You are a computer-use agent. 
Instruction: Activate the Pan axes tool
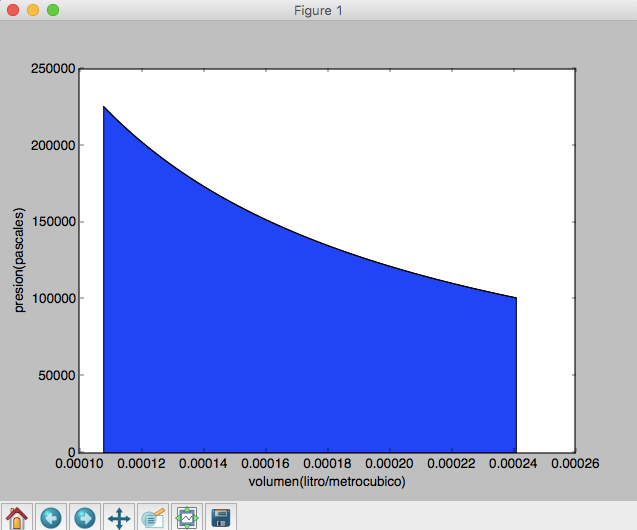tap(119, 517)
